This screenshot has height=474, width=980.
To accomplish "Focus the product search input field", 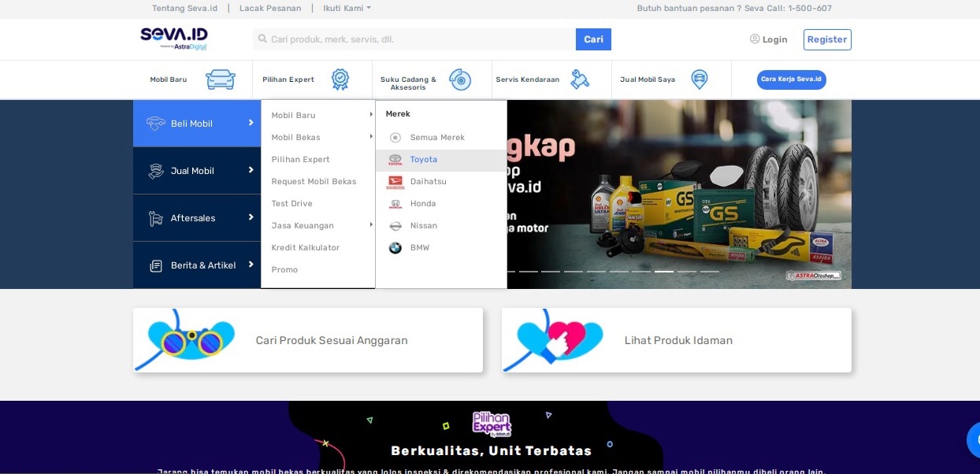I will (x=414, y=39).
